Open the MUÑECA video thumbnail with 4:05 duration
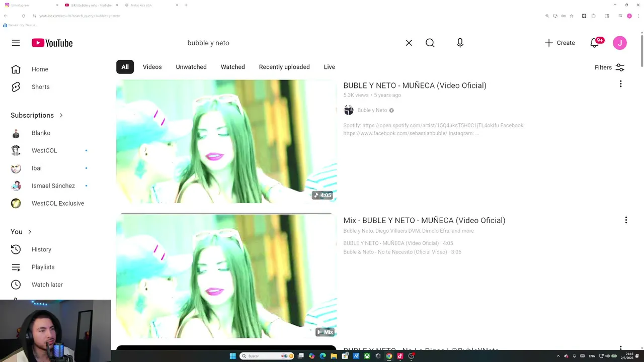This screenshot has width=644, height=362. 226,141
